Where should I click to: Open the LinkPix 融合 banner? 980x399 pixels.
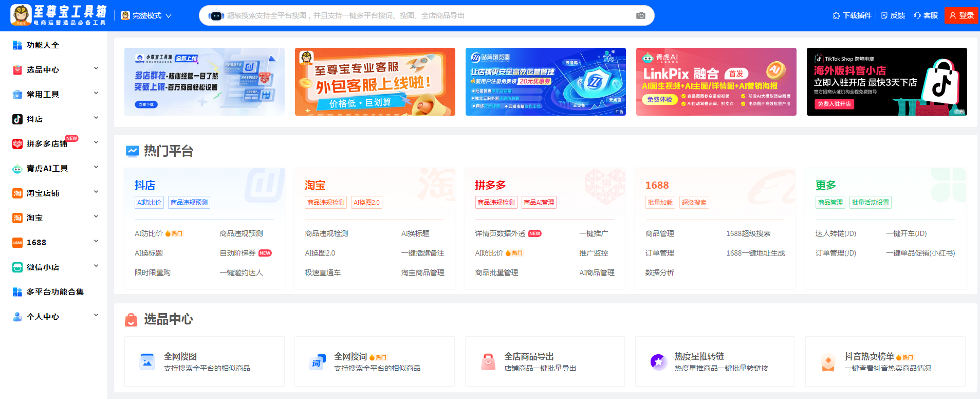click(x=716, y=82)
